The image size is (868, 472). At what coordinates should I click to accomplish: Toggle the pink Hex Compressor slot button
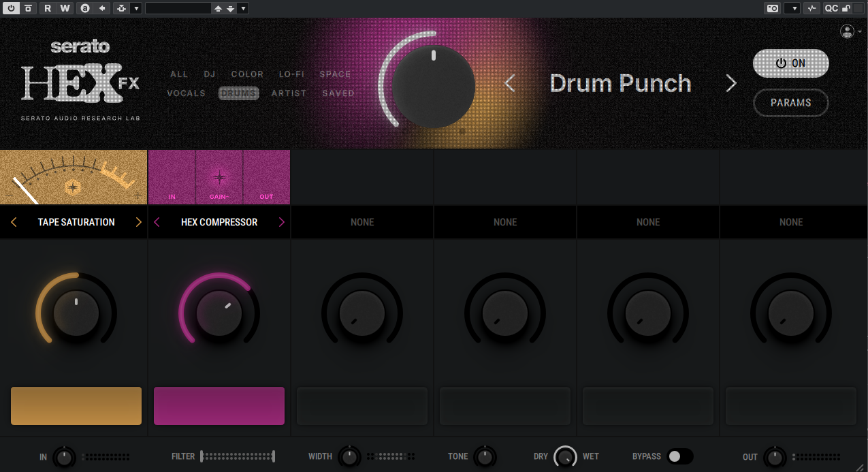tap(219, 406)
